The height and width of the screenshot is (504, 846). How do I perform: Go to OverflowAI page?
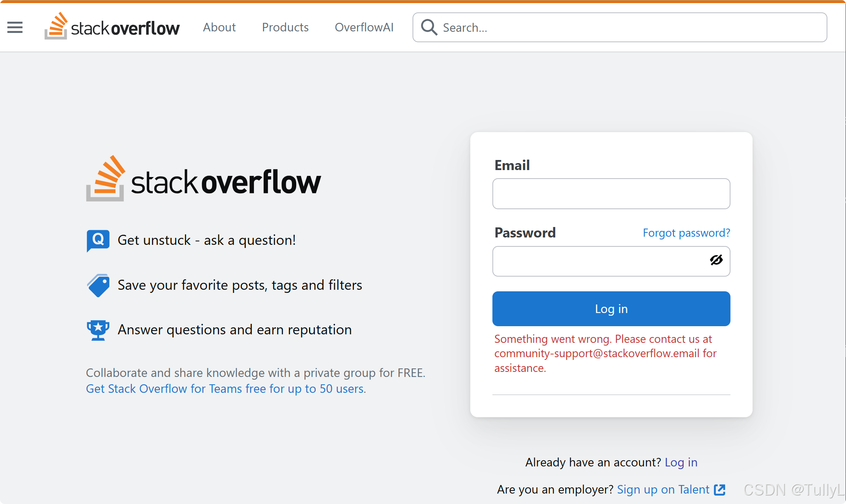(364, 28)
